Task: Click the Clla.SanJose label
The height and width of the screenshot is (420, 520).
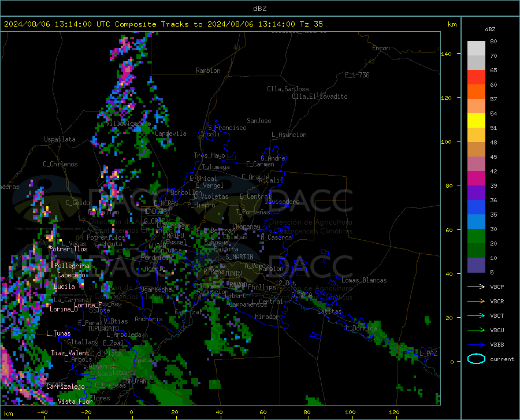Action: (x=288, y=89)
